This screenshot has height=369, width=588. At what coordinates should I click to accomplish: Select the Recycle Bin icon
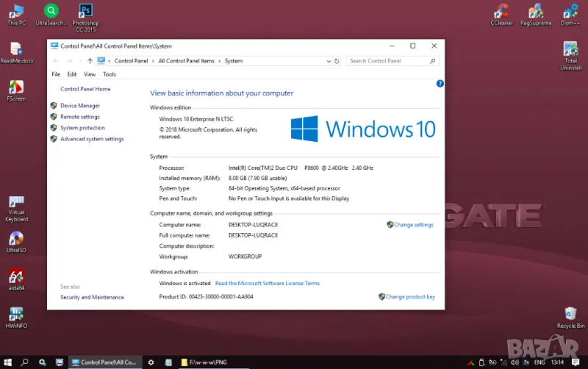570,315
